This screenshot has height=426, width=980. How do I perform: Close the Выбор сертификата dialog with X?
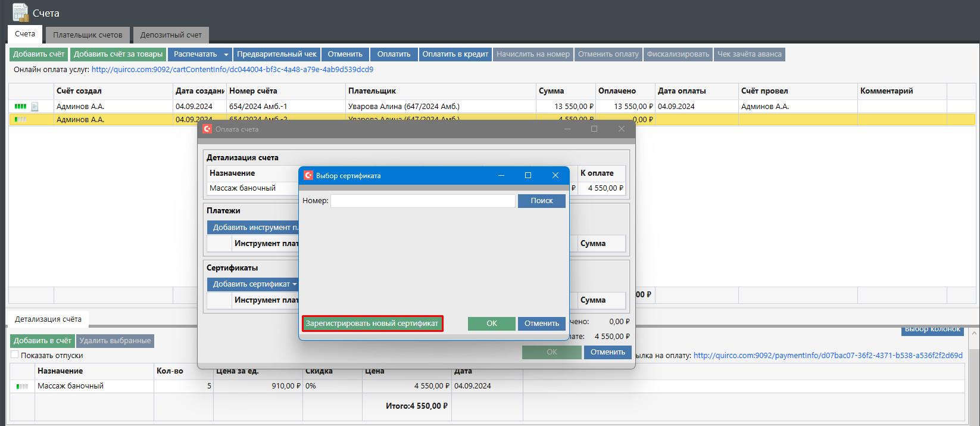click(555, 175)
